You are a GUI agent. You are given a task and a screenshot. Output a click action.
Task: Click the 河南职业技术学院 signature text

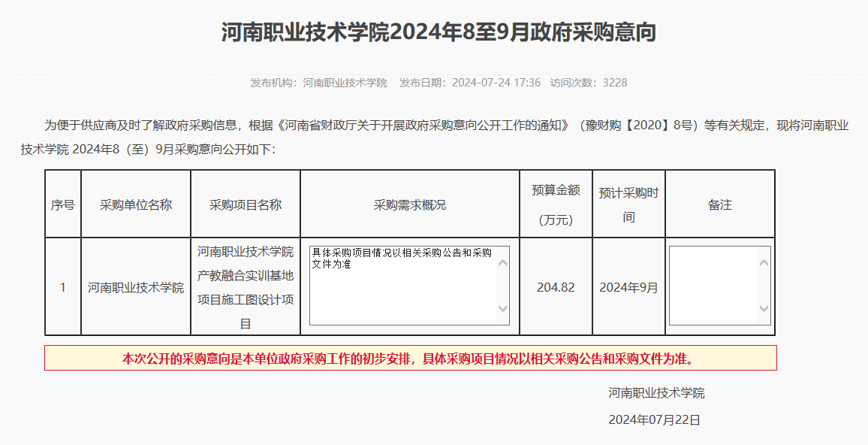656,393
